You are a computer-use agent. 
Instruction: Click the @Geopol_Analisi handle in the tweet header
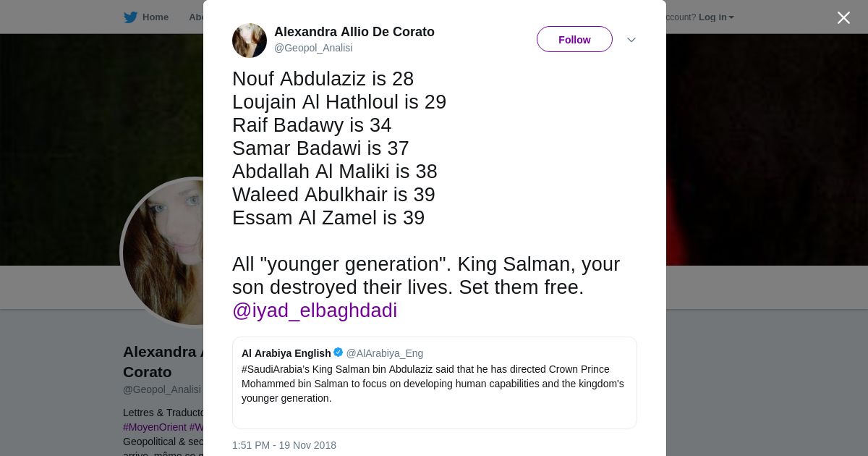point(313,48)
